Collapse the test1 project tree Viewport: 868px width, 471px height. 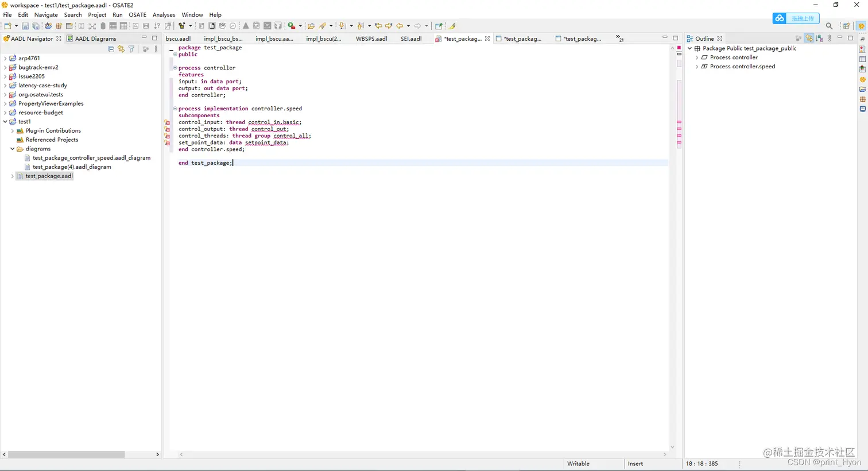[5, 122]
